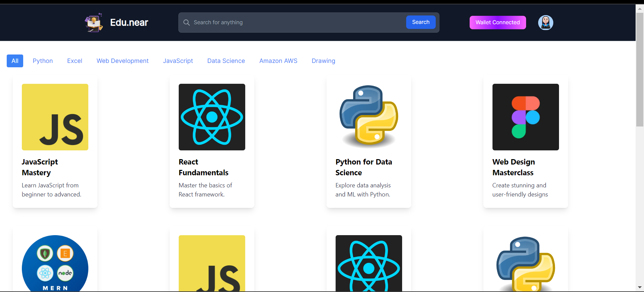
Task: Click 'Explore data analysis and ML with Python.'
Action: (x=363, y=190)
